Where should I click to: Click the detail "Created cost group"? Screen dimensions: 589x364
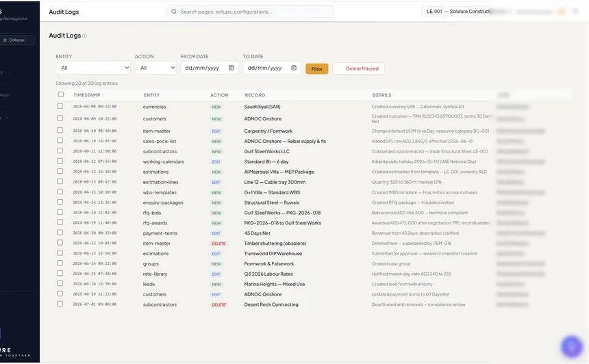pyautogui.click(x=391, y=264)
